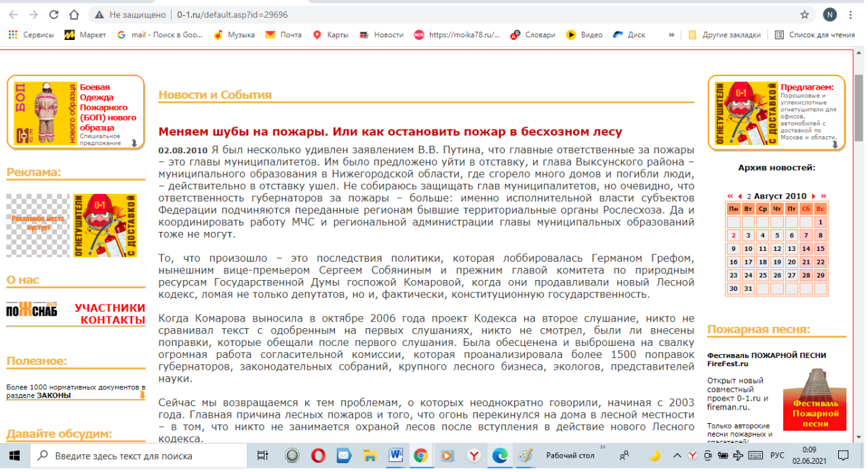This screenshot has width=868, height=472.
Task: Switch to Microsoft Word in taskbar
Action: (x=395, y=456)
